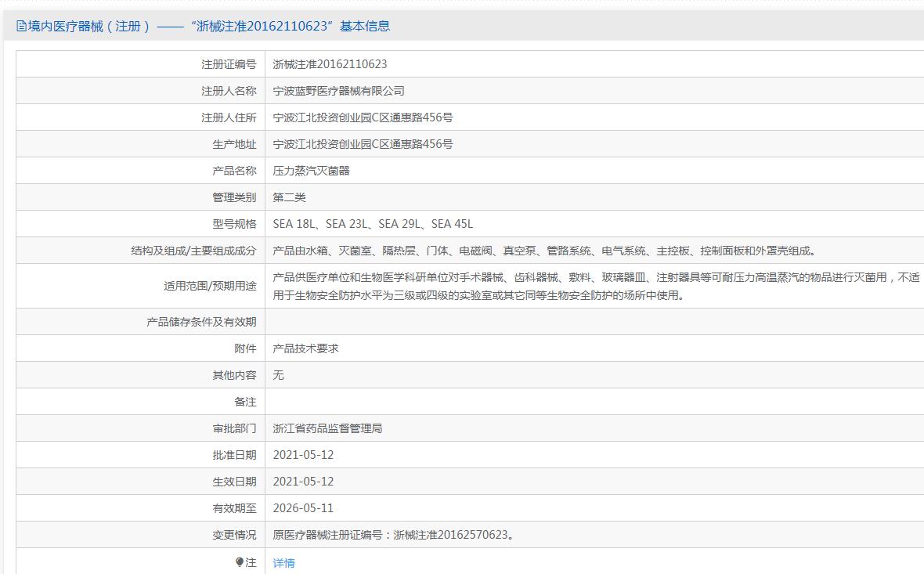
Task: Select 2021-05-12 in 生效日期 row
Action: pyautogui.click(x=304, y=482)
